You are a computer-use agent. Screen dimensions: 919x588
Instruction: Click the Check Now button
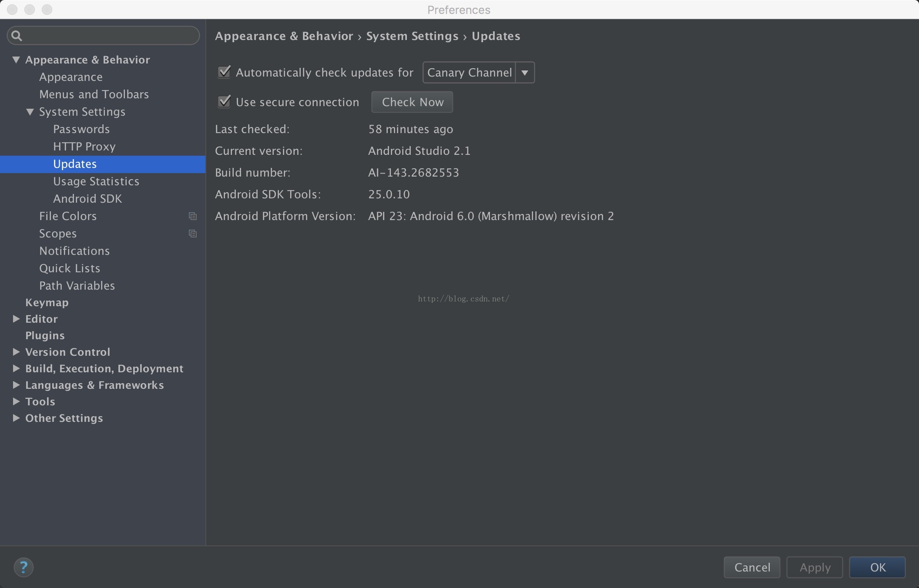[x=412, y=102]
